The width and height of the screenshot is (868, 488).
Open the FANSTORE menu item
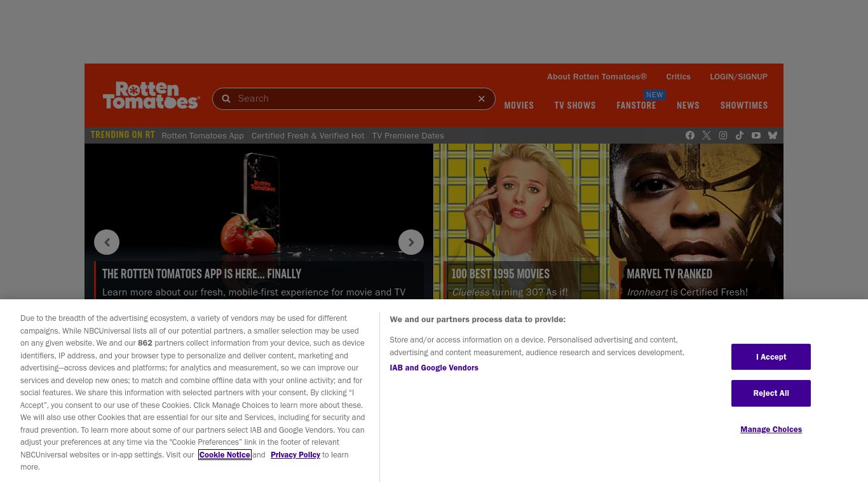(x=636, y=105)
